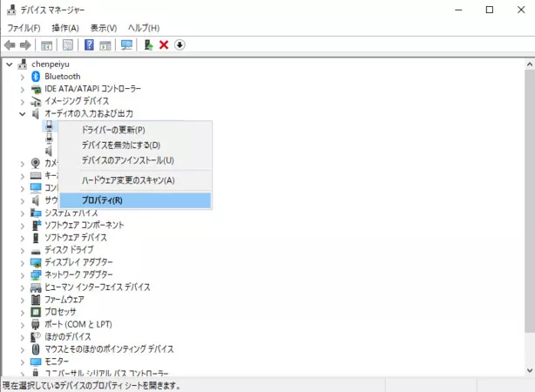Image resolution: width=535 pixels, height=392 pixels.
Task: Select the chenpeiyu computer name
Action: (x=51, y=64)
